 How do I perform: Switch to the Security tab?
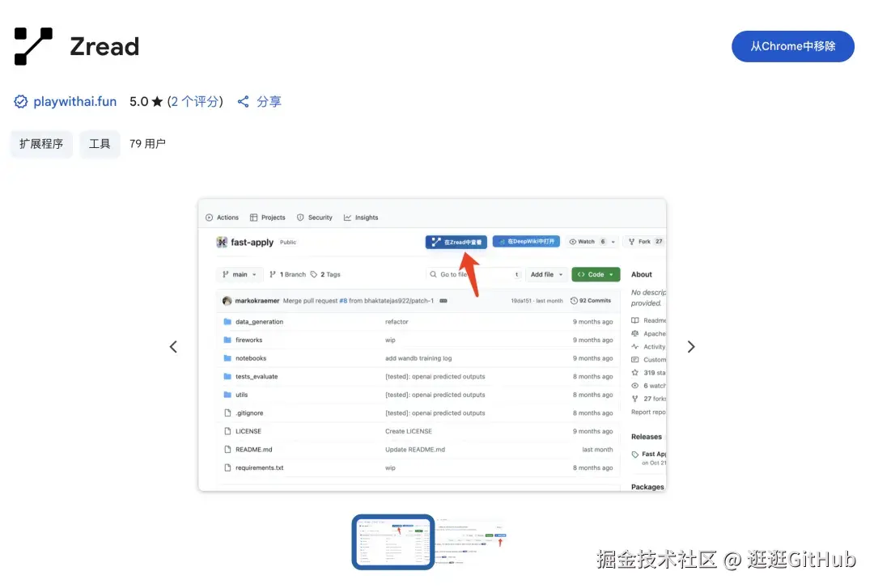coord(315,217)
